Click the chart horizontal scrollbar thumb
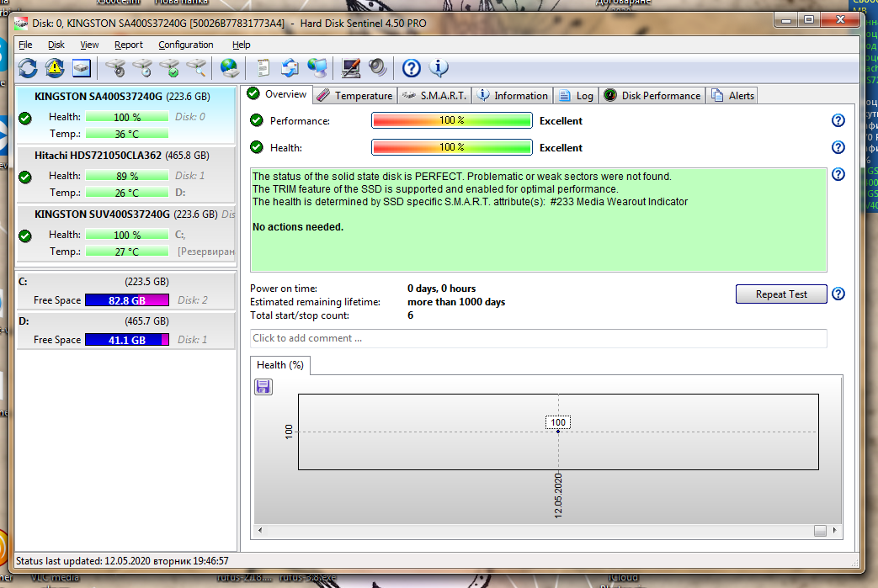This screenshot has width=878, height=588. point(820,530)
